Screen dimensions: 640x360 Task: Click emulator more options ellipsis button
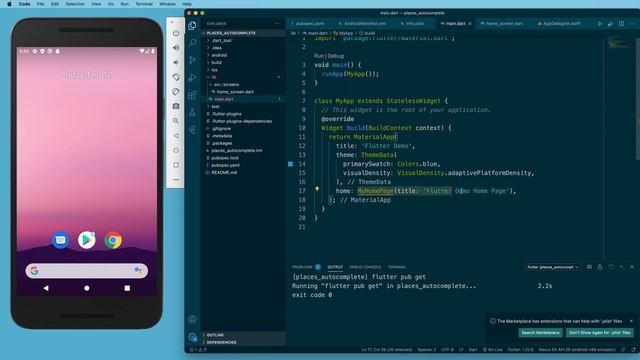pyautogui.click(x=176, y=180)
